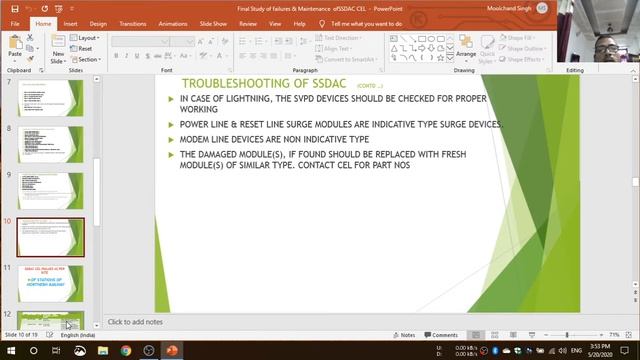Switch to Design tab

click(x=98, y=24)
